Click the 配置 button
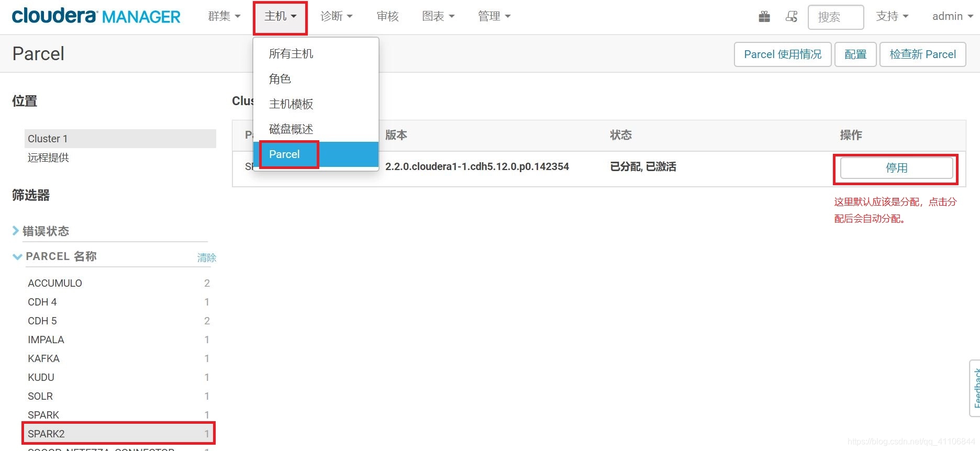980x451 pixels. (x=855, y=54)
